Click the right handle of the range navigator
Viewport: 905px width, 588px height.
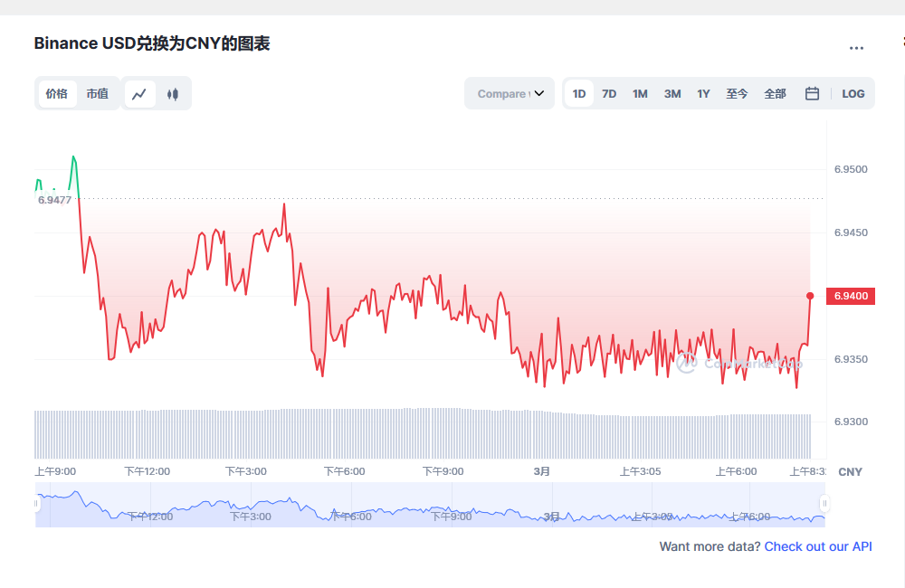(824, 504)
